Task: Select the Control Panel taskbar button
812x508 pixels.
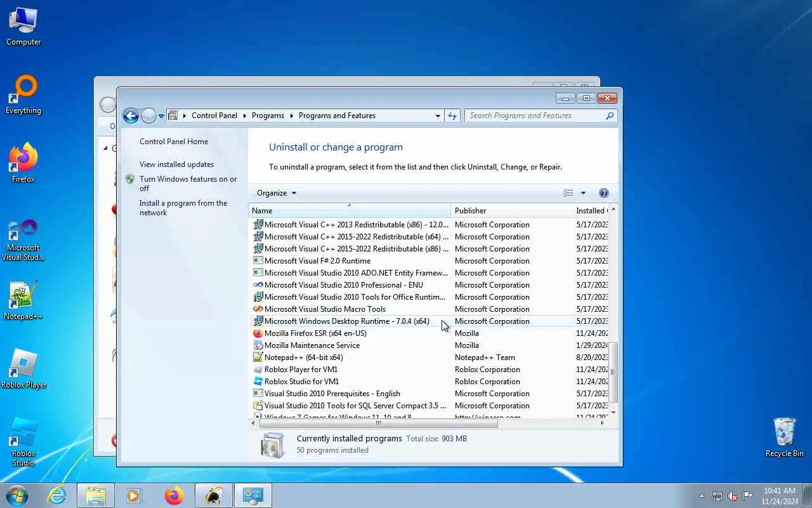Action: coord(252,495)
